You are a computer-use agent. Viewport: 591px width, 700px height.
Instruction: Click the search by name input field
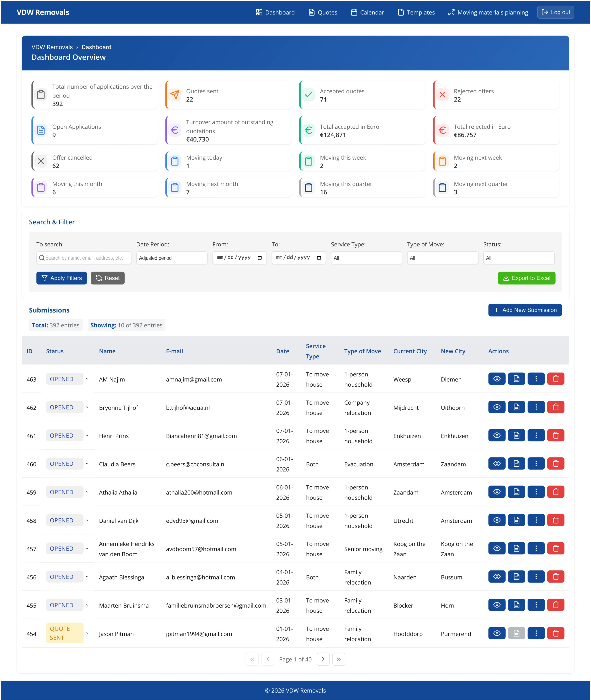point(84,258)
